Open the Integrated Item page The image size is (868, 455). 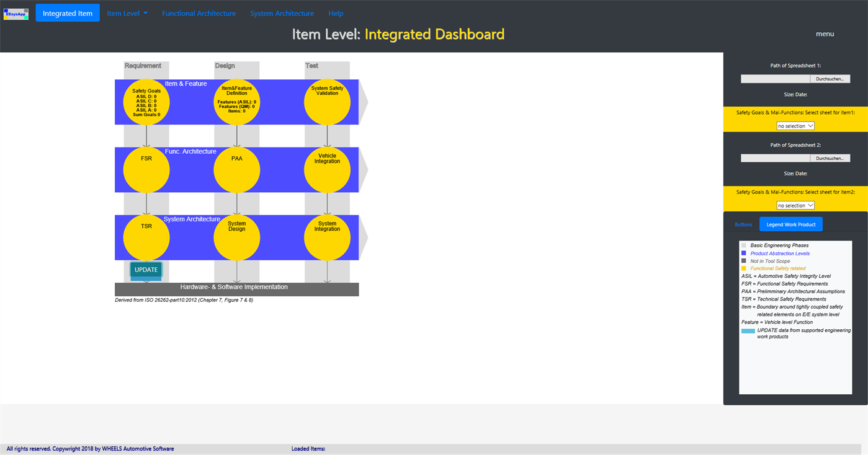pyautogui.click(x=68, y=13)
